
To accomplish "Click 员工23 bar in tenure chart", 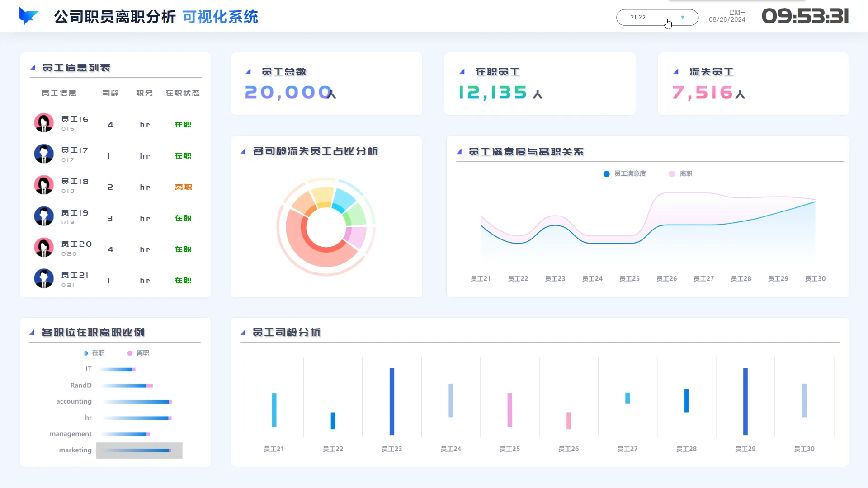I will coord(392,401).
